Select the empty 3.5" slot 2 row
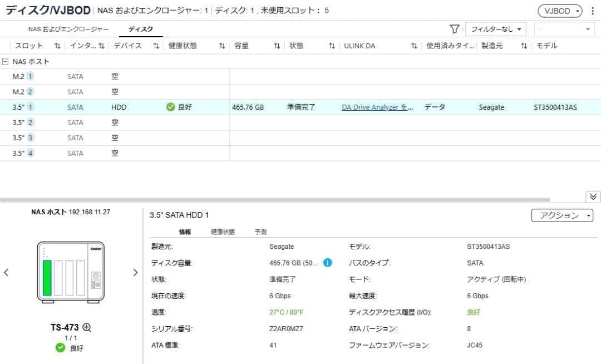Viewport: 601px width, 364px height. tap(114, 122)
